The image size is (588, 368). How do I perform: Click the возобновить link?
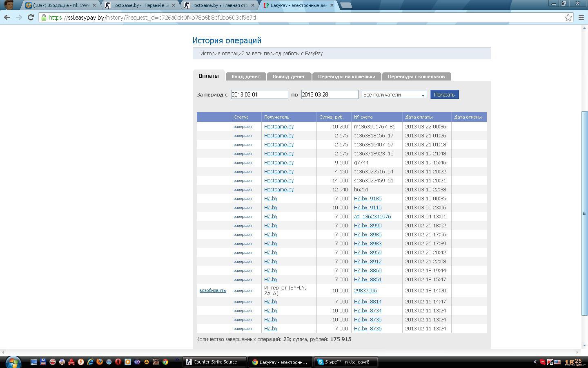[212, 290]
